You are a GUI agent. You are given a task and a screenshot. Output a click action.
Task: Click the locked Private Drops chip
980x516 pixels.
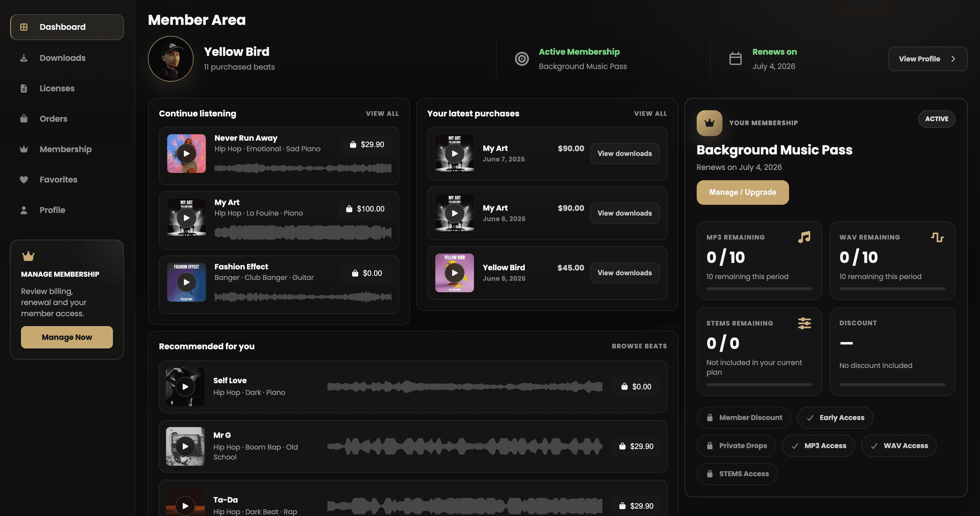pos(736,446)
